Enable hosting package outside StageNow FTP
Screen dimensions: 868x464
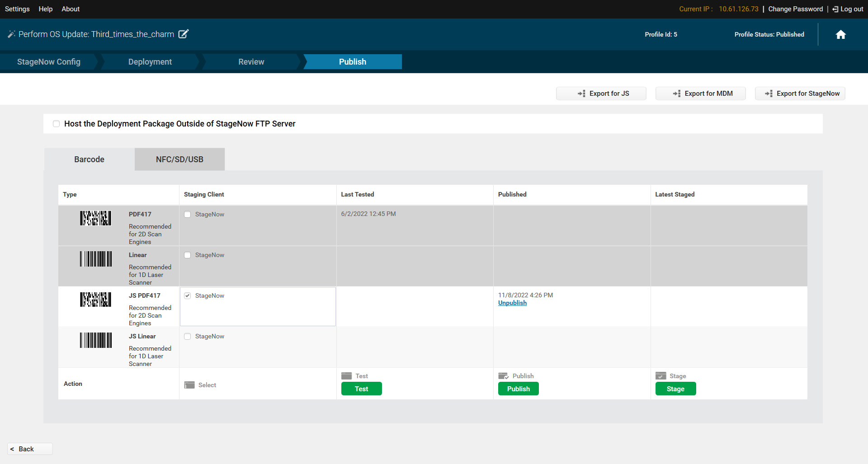point(57,124)
